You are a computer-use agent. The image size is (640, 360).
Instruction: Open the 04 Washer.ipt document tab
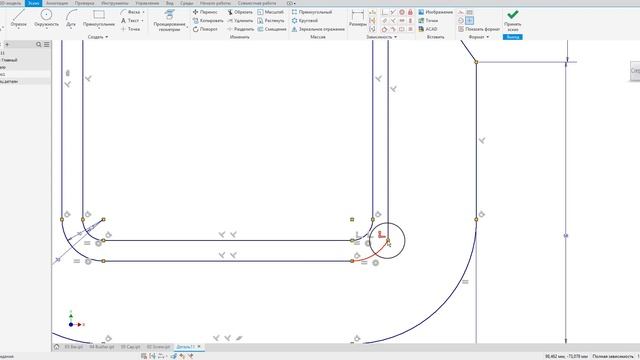tap(102, 347)
